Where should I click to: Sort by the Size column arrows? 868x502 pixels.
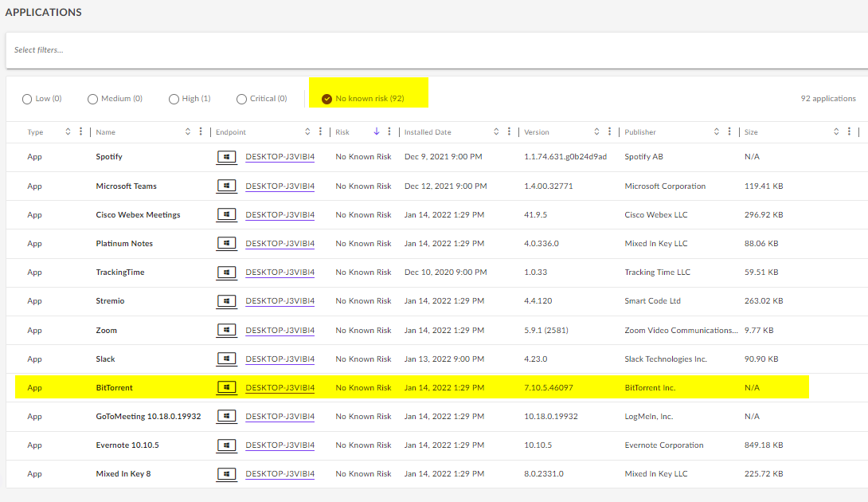[x=836, y=131]
